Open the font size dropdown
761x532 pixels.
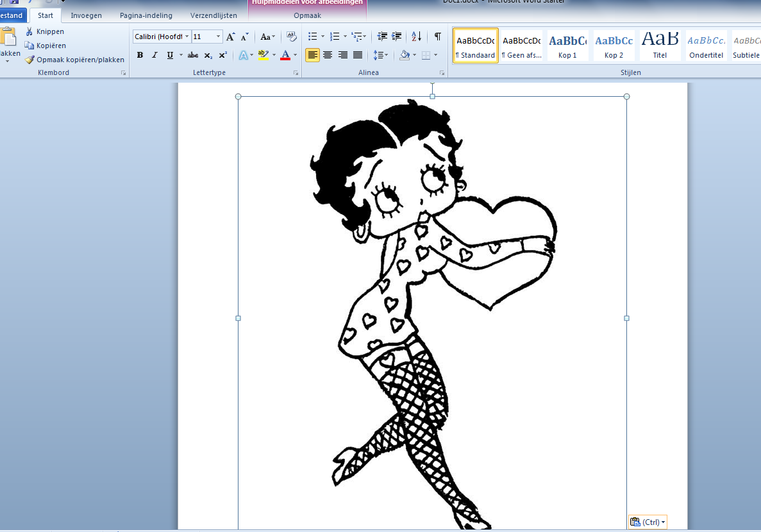[x=219, y=37]
